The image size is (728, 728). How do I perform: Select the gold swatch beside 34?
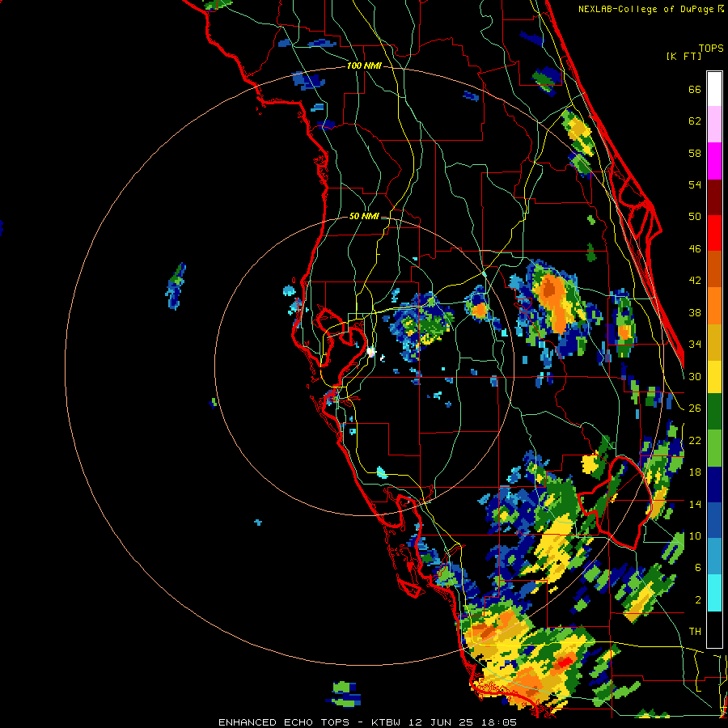pos(714,342)
